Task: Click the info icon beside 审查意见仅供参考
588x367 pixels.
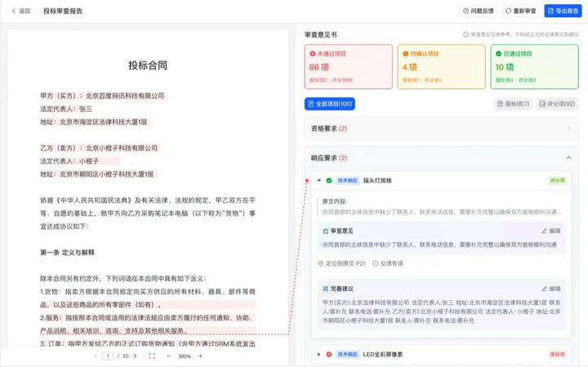Action: pyautogui.click(x=465, y=34)
